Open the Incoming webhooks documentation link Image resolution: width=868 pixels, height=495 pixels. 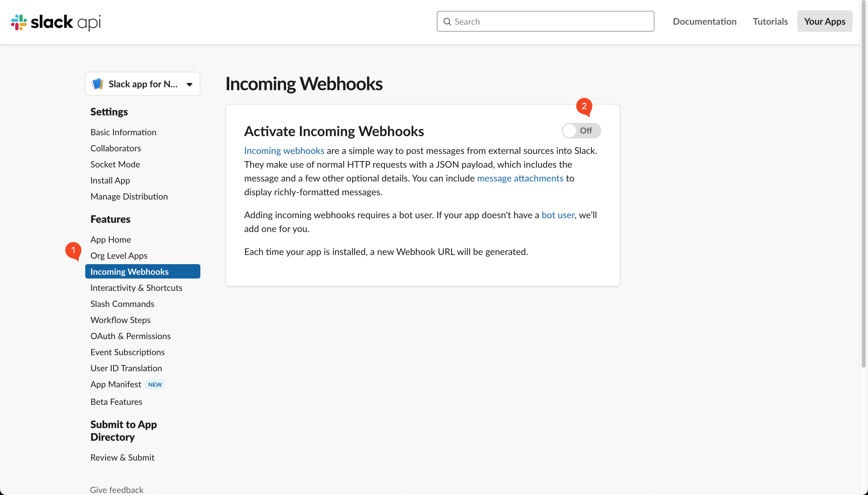pos(284,151)
